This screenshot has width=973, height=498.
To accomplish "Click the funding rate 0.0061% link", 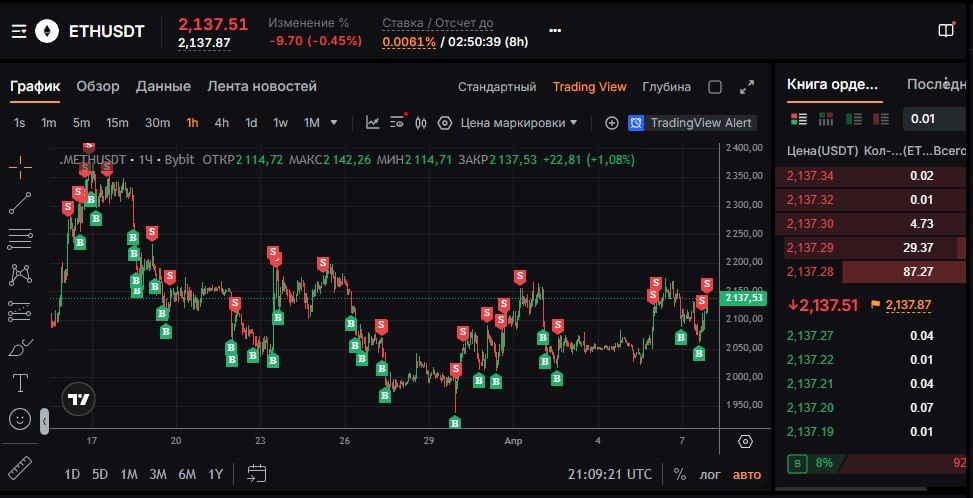I will tap(409, 42).
